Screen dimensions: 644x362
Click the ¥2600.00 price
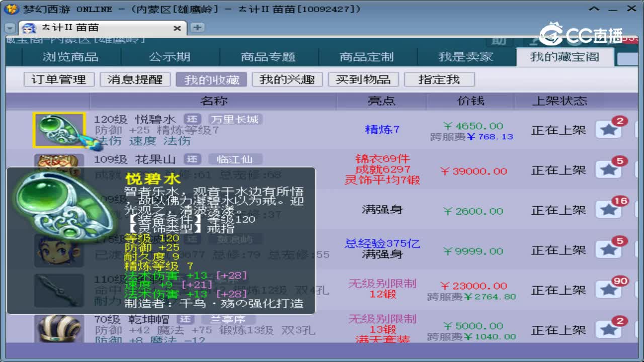coord(473,211)
